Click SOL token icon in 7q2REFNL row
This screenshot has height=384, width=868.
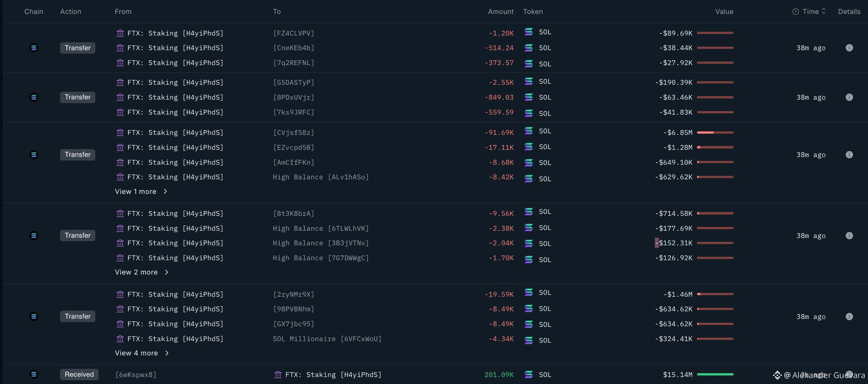(x=529, y=64)
